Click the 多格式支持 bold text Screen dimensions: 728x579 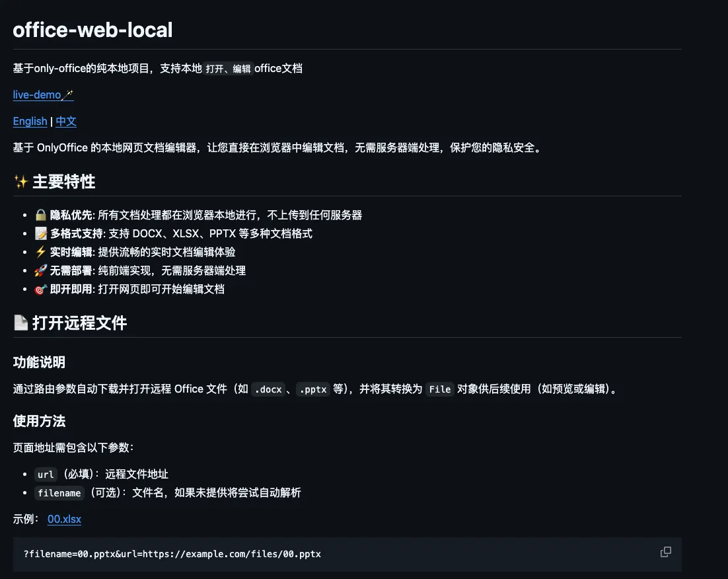click(77, 234)
